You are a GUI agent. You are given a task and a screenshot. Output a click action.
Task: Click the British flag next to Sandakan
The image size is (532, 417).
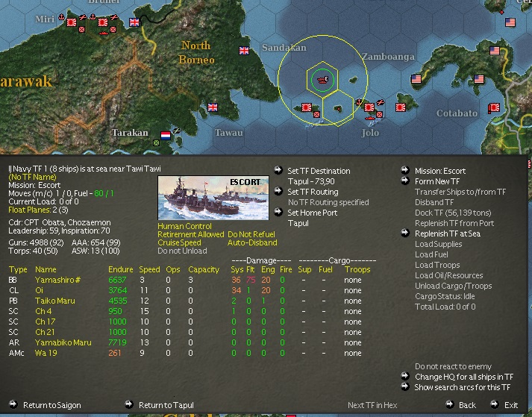(x=244, y=51)
